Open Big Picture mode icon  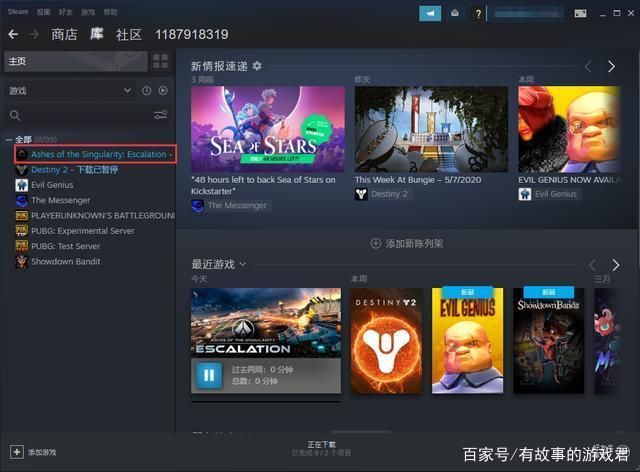(x=580, y=13)
